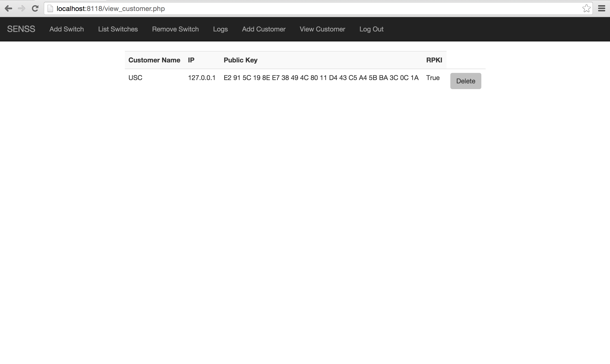Click the 127.0.0.1 IP cell
The height and width of the screenshot is (364, 610).
pos(202,78)
